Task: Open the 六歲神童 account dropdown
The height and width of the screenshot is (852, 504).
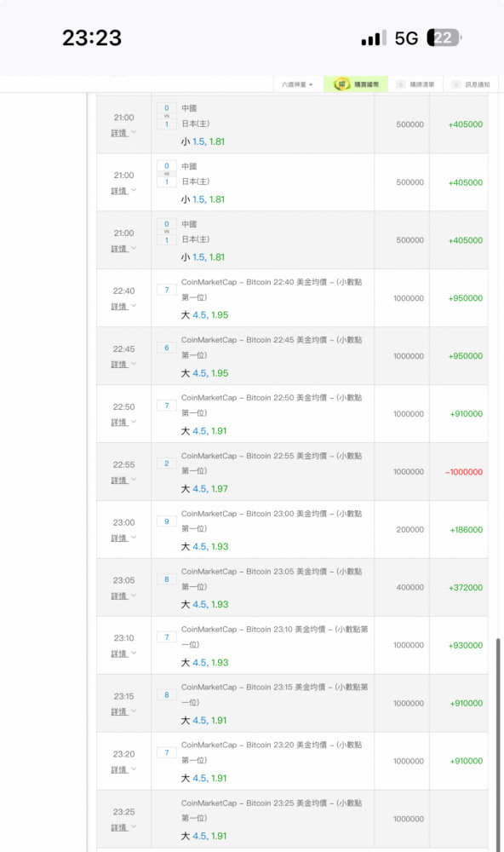Action: (297, 84)
